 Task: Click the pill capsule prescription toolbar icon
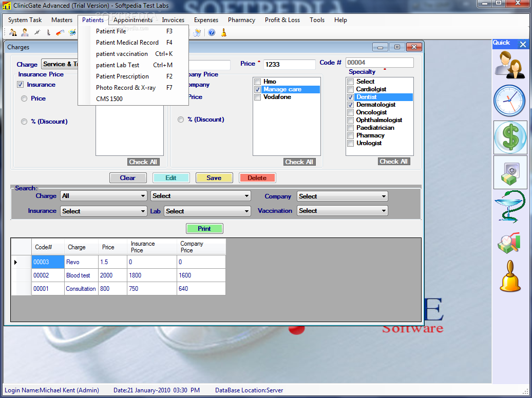click(x=60, y=32)
